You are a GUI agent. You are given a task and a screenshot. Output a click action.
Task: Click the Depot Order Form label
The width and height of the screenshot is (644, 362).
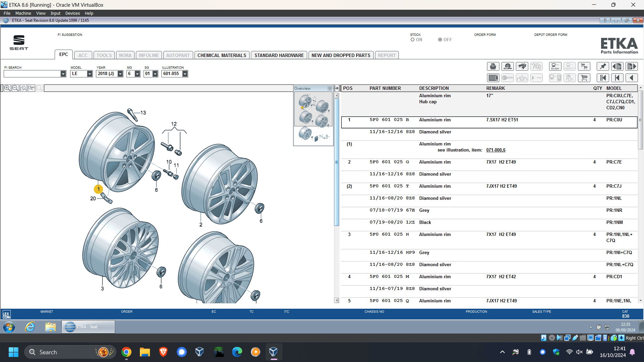click(x=550, y=35)
